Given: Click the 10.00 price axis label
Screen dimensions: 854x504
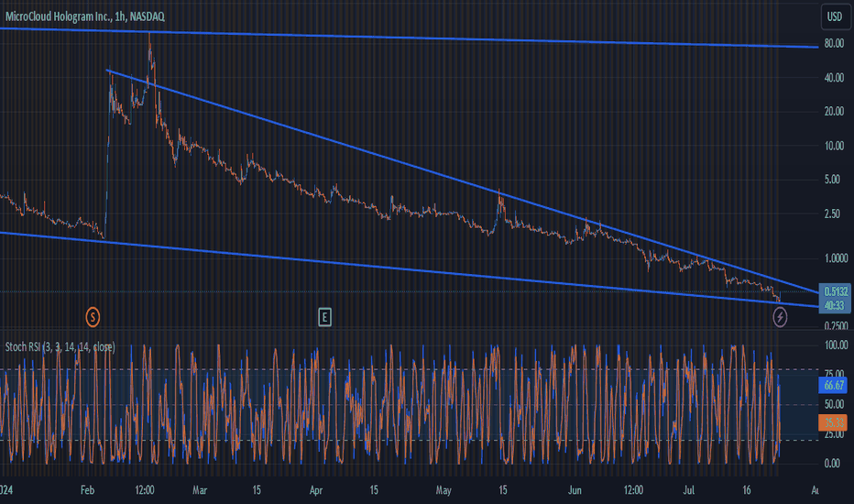Looking at the screenshot, I should point(834,146).
